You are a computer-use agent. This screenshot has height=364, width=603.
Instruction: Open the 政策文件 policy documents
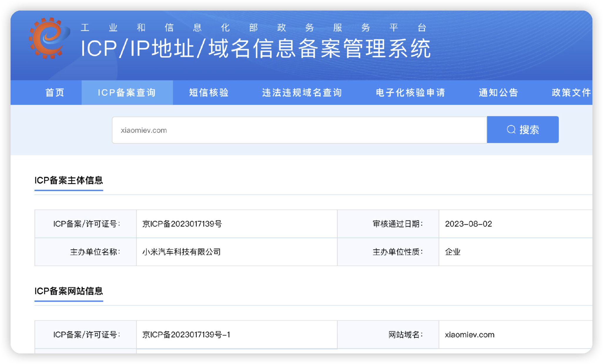pos(570,92)
